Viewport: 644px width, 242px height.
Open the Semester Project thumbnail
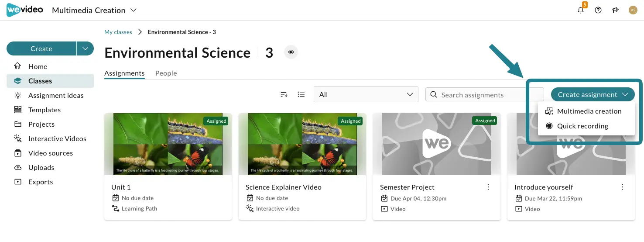point(437,144)
